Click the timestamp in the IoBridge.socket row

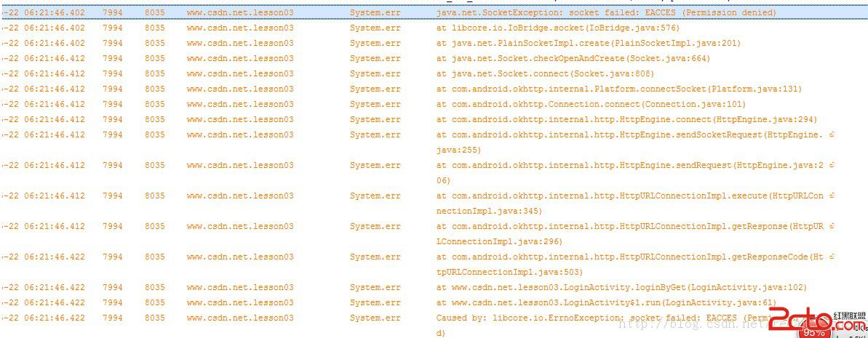pyautogui.click(x=44, y=28)
